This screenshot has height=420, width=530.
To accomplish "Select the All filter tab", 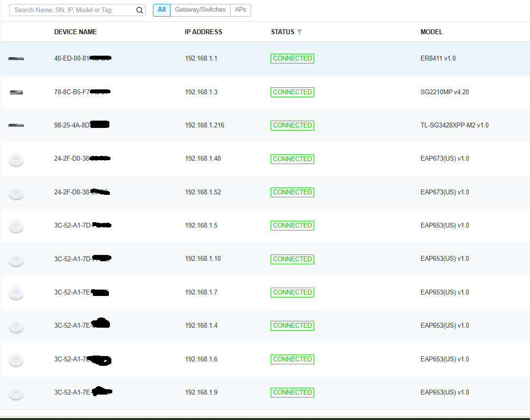I will (162, 10).
